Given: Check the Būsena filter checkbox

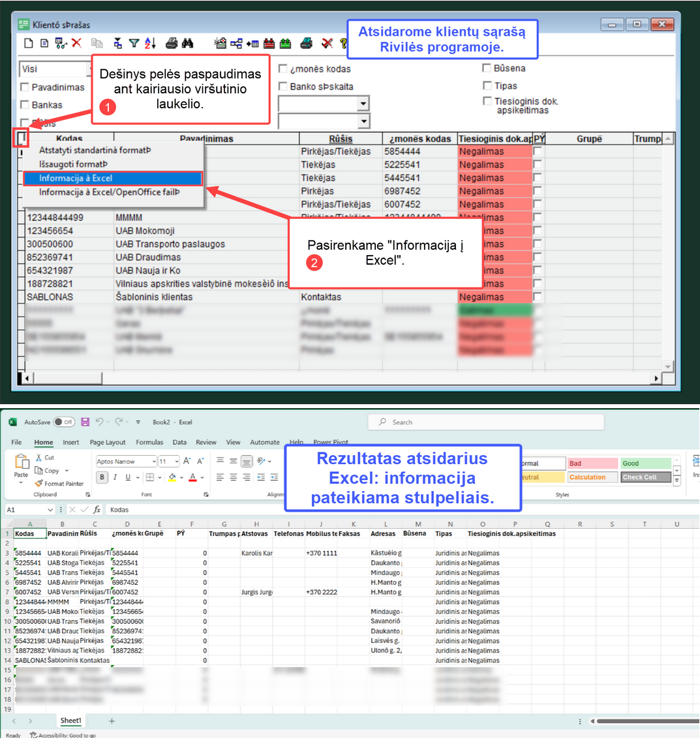Looking at the screenshot, I should point(487,68).
